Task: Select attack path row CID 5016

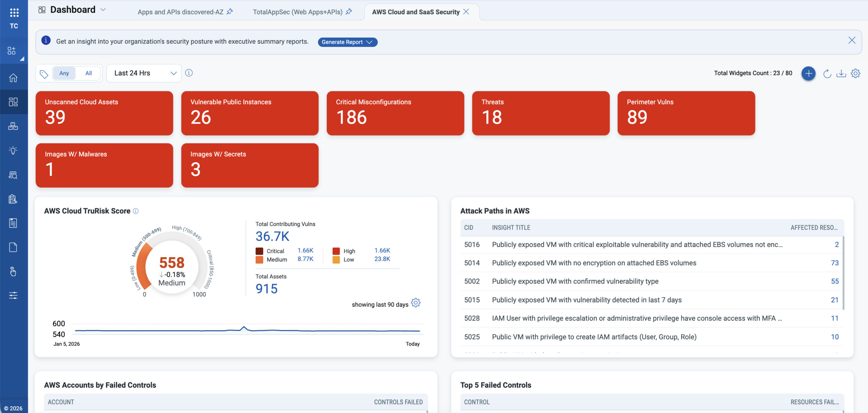Action: tap(651, 245)
